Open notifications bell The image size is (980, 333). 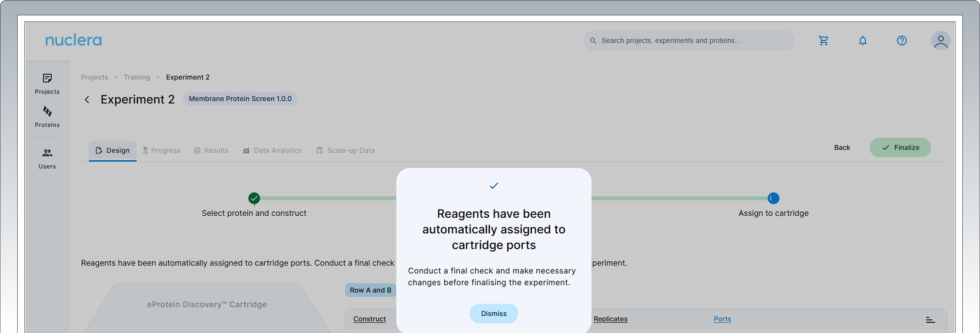(x=862, y=41)
